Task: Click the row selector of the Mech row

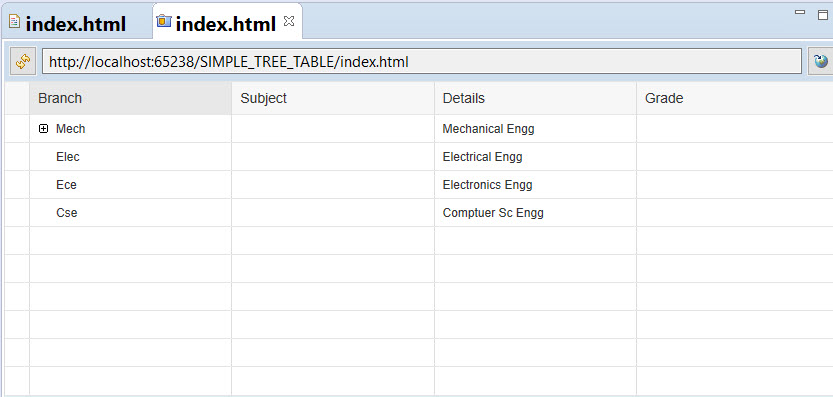Action: pos(16,129)
